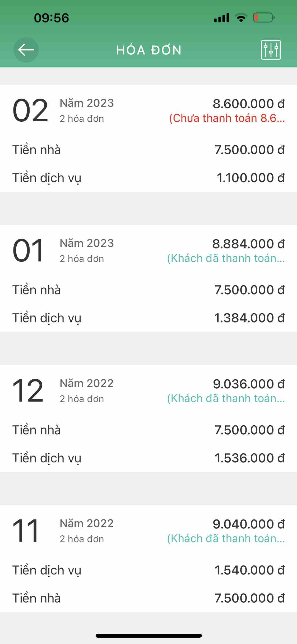
Task: Tap the back arrow button
Action: (x=26, y=50)
